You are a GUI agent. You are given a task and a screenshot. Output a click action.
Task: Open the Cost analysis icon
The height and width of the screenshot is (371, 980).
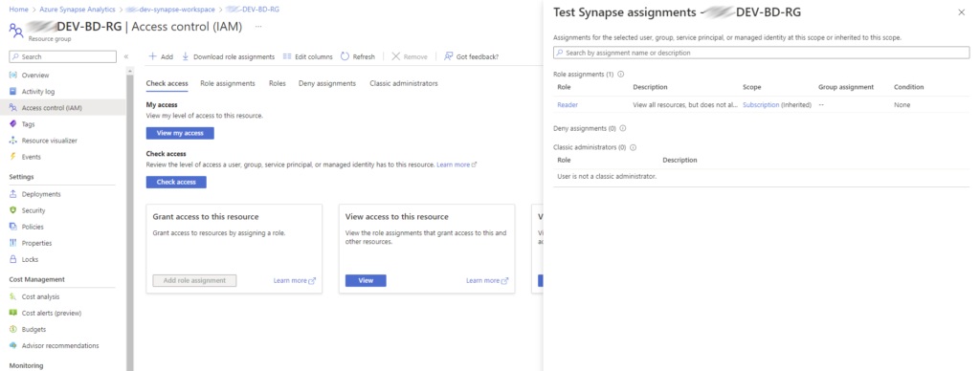13,296
